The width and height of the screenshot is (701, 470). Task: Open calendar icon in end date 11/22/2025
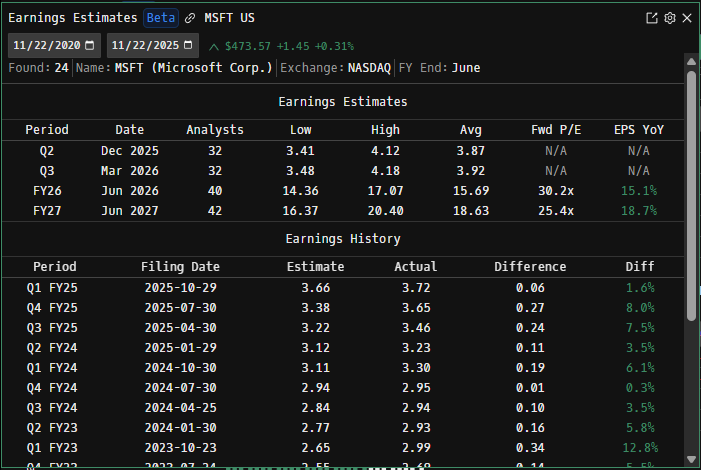click(190, 46)
